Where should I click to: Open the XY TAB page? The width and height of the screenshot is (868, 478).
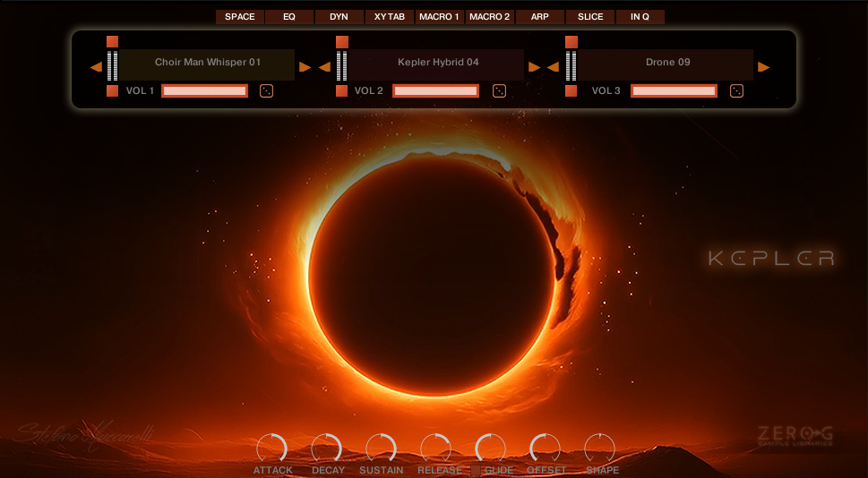click(x=390, y=17)
